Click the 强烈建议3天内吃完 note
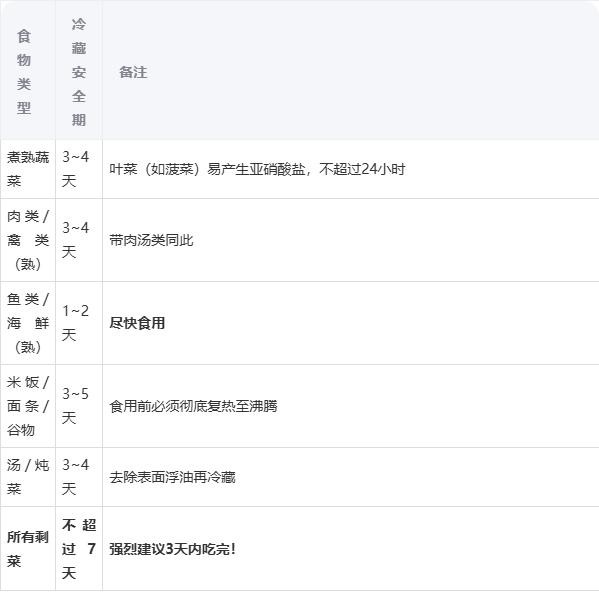The width and height of the screenshot is (599, 592). [x=172, y=549]
